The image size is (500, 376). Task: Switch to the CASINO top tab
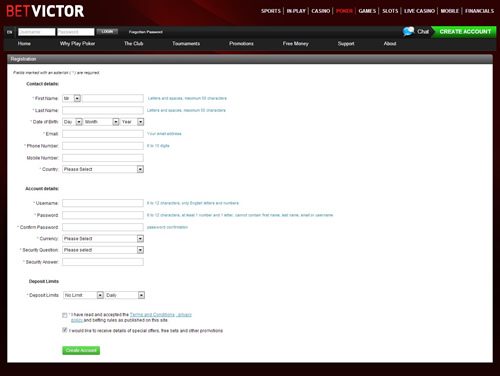321,11
